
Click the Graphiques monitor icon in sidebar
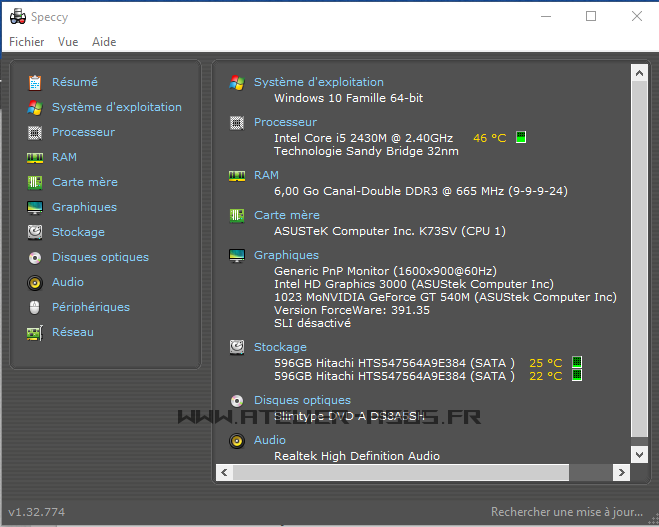click(x=35, y=207)
